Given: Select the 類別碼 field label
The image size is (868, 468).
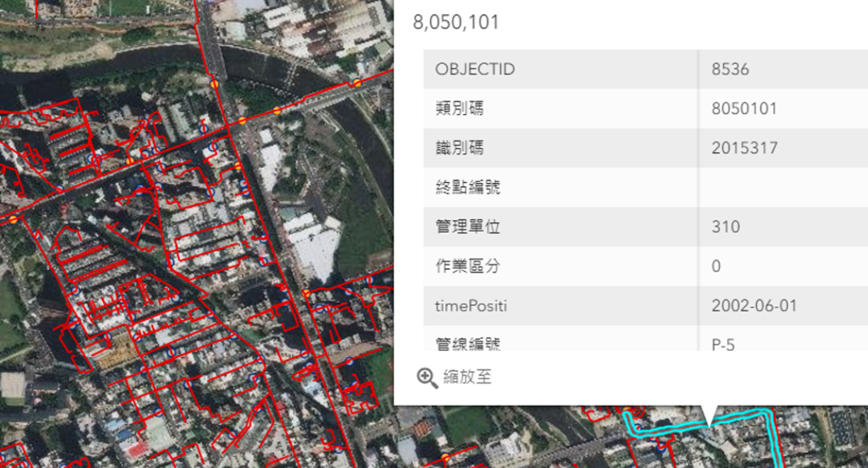Looking at the screenshot, I should (459, 109).
